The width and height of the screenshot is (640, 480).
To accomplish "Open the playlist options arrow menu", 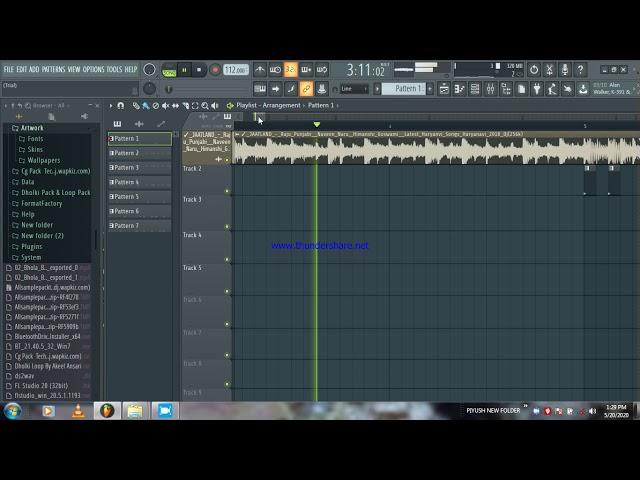I will (111, 106).
